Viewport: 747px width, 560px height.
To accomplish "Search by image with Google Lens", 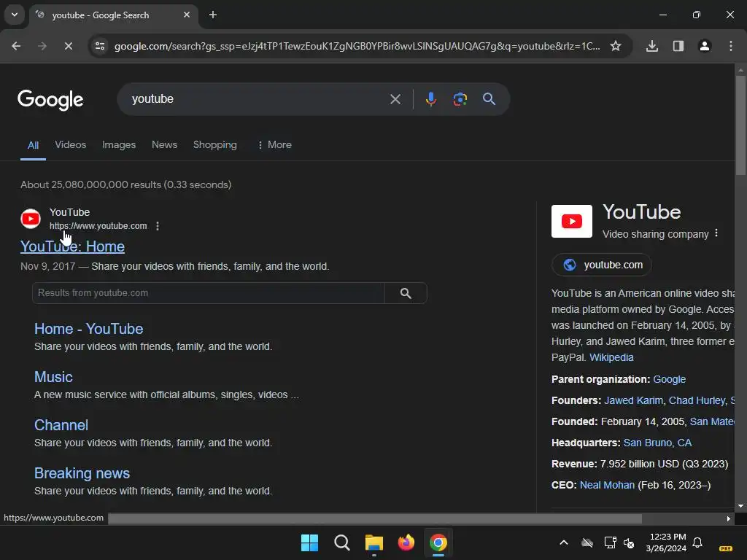I will (460, 99).
